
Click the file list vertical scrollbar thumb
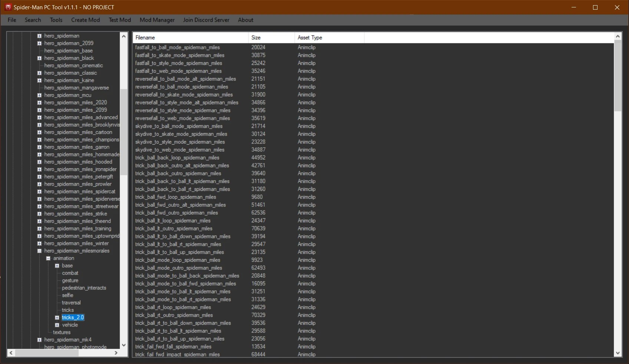click(618, 76)
